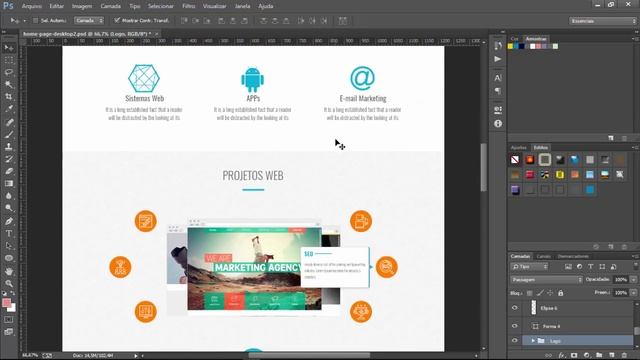This screenshot has width=640, height=360.
Task: Pick the yellow swatch in Amostras
Action: click(510, 46)
